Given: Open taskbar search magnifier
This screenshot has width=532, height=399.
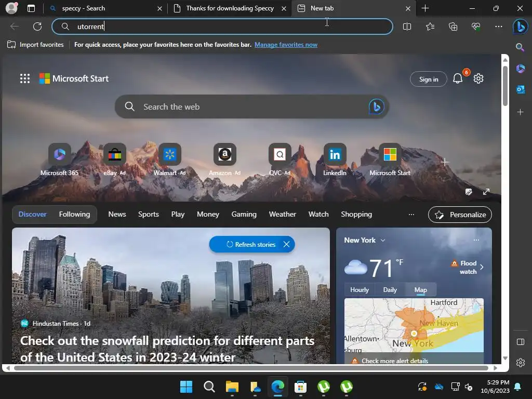Looking at the screenshot, I should (209, 387).
